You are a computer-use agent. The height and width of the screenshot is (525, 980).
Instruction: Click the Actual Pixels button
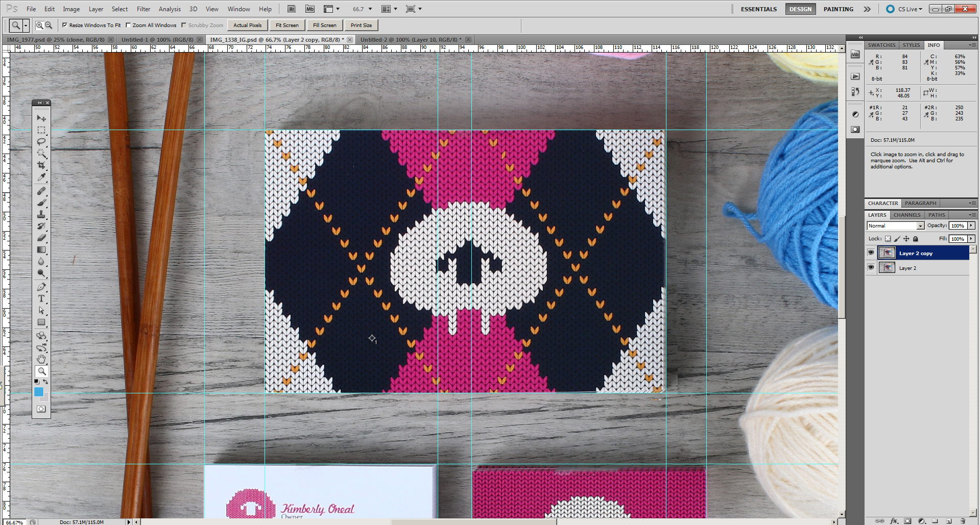click(248, 25)
